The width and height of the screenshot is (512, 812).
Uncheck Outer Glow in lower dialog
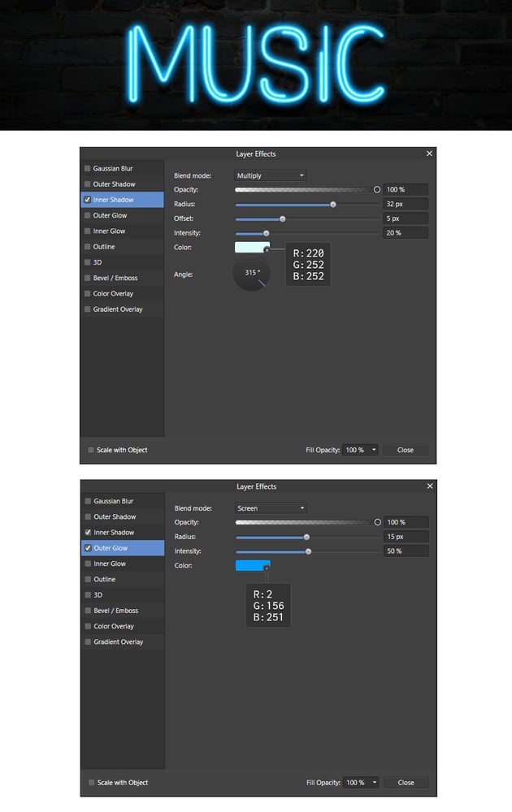88,548
